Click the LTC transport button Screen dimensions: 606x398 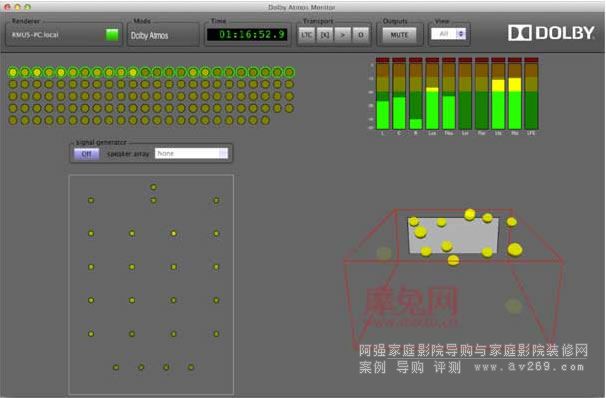[306, 35]
